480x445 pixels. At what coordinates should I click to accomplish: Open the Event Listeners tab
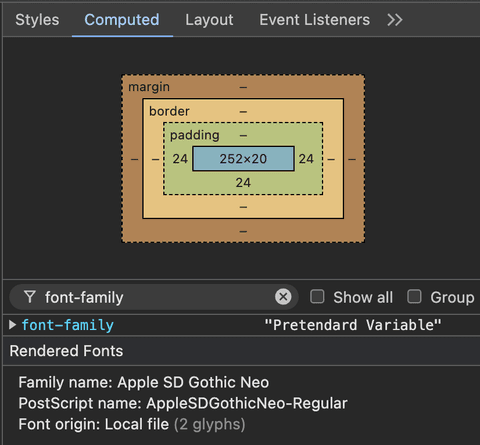pyautogui.click(x=315, y=20)
